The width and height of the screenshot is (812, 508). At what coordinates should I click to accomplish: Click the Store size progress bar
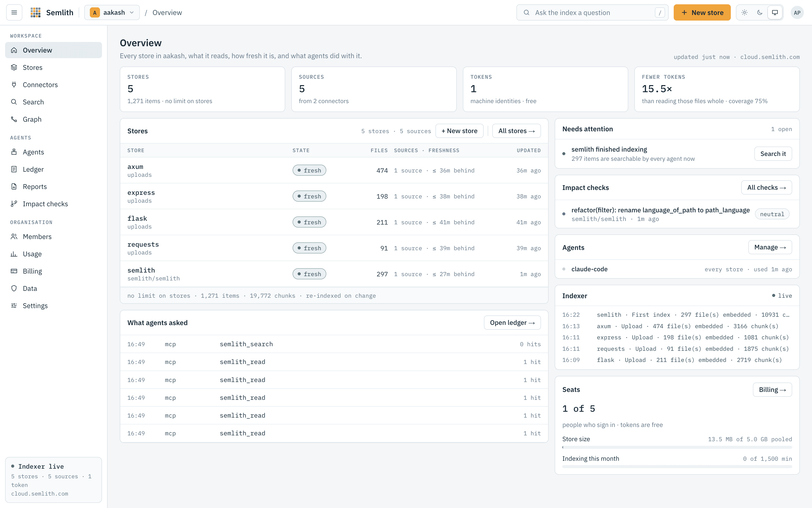677,447
